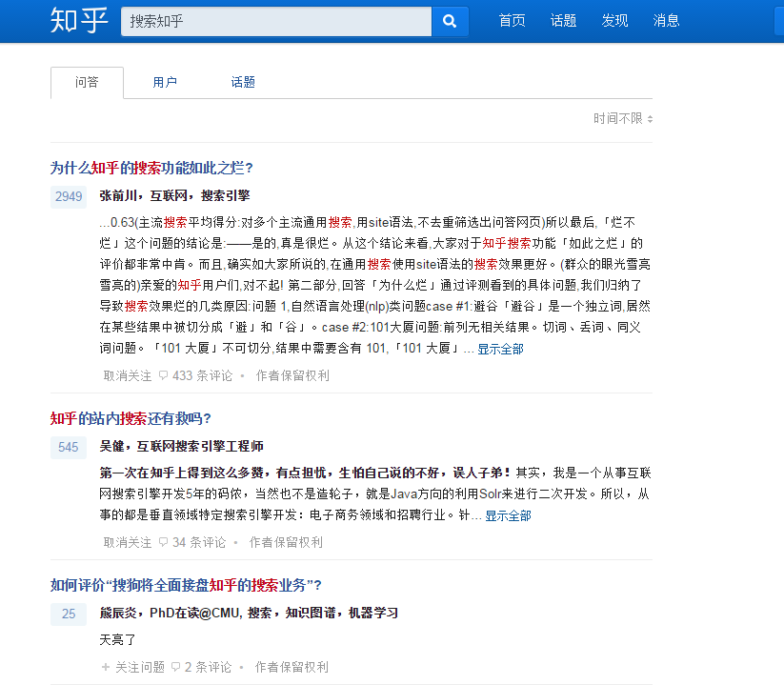
Task: Click the 2949 vote count badge
Action: (69, 196)
